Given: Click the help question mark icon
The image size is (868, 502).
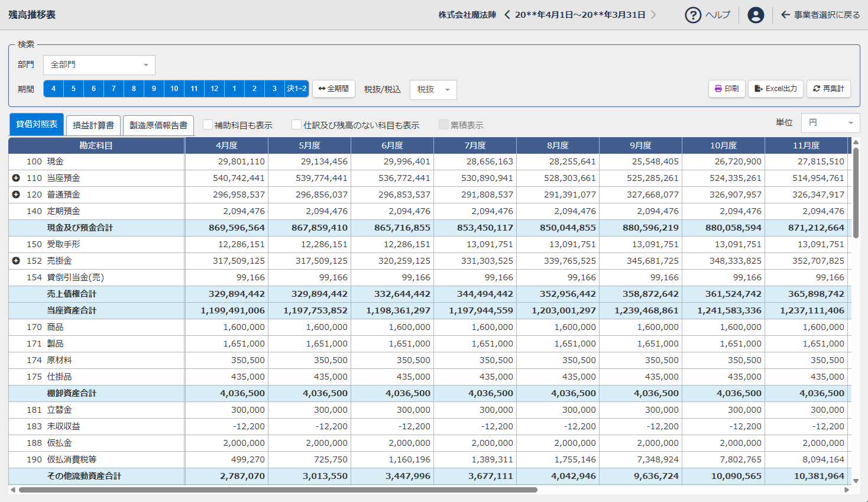Looking at the screenshot, I should click(x=693, y=15).
